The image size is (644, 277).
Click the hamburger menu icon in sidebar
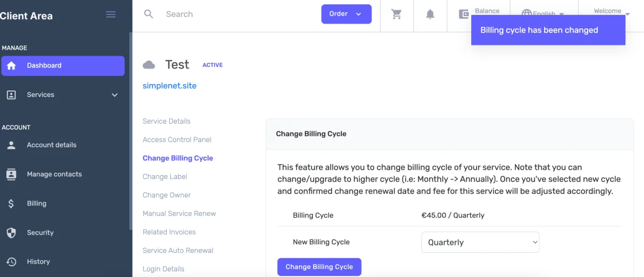pyautogui.click(x=111, y=14)
